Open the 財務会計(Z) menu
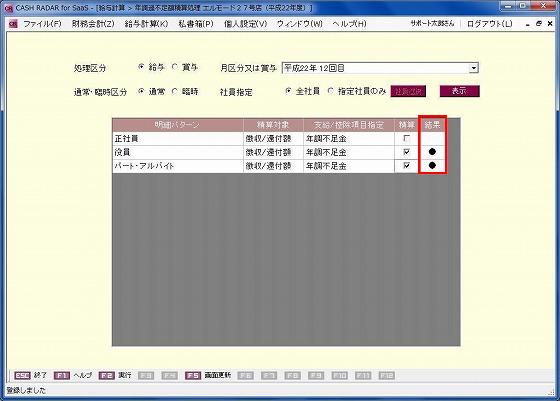 [x=93, y=24]
